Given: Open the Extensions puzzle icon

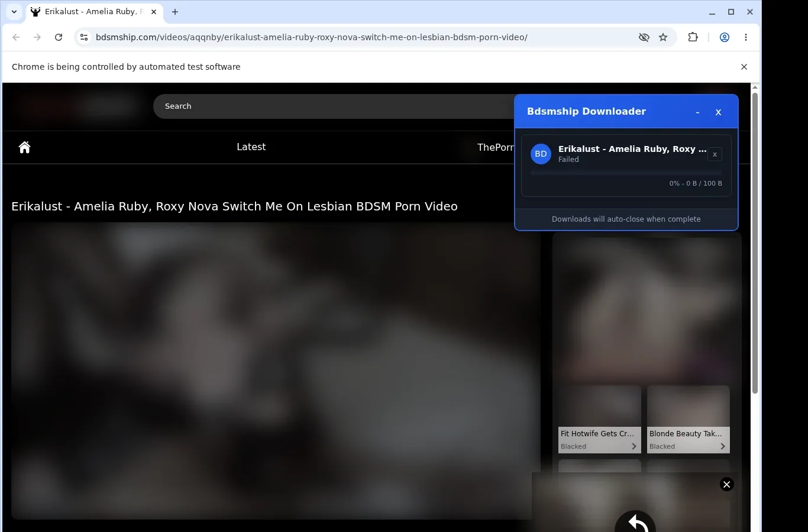Looking at the screenshot, I should (693, 37).
